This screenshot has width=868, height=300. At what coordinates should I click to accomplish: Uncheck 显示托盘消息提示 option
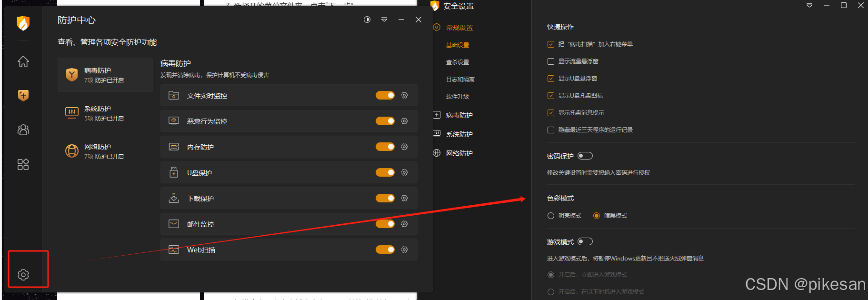pyautogui.click(x=551, y=113)
